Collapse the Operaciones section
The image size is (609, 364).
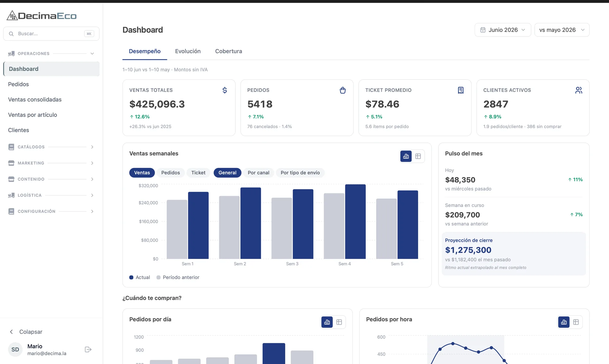tap(92, 54)
